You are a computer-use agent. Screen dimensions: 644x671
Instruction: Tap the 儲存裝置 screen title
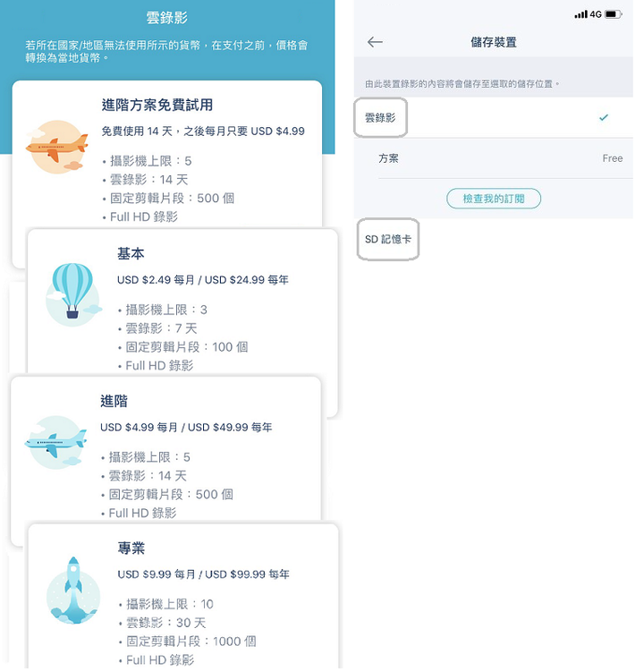tap(494, 42)
